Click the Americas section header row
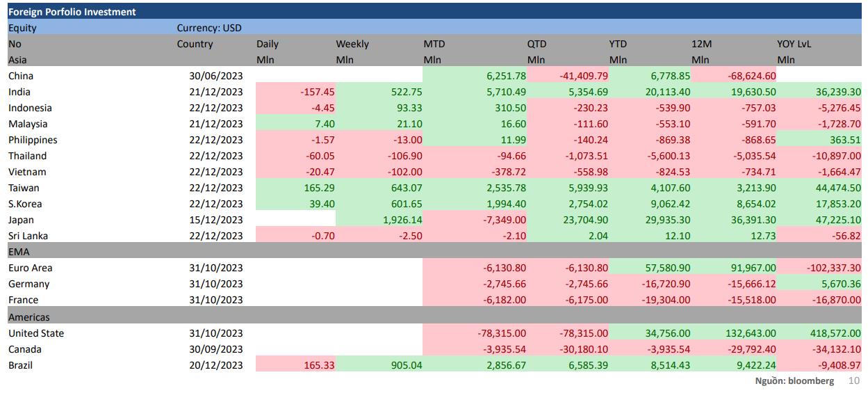868x393 pixels. 29,317
